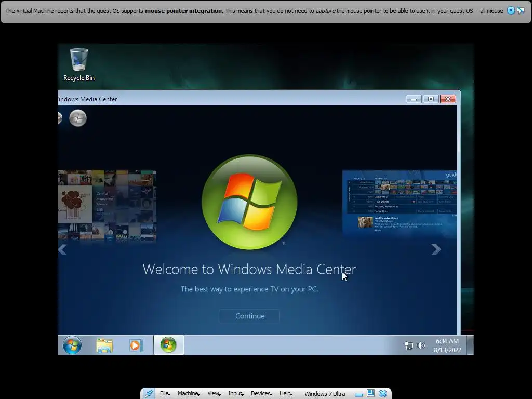The image size is (532, 399).
Task: Open the Recycle Bin desktop icon
Action: 79,64
